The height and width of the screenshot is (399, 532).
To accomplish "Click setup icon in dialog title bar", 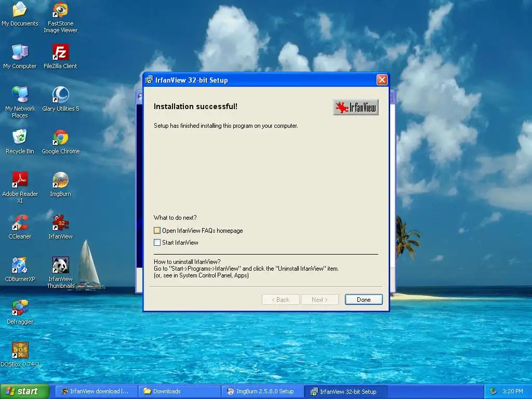I will coord(149,80).
